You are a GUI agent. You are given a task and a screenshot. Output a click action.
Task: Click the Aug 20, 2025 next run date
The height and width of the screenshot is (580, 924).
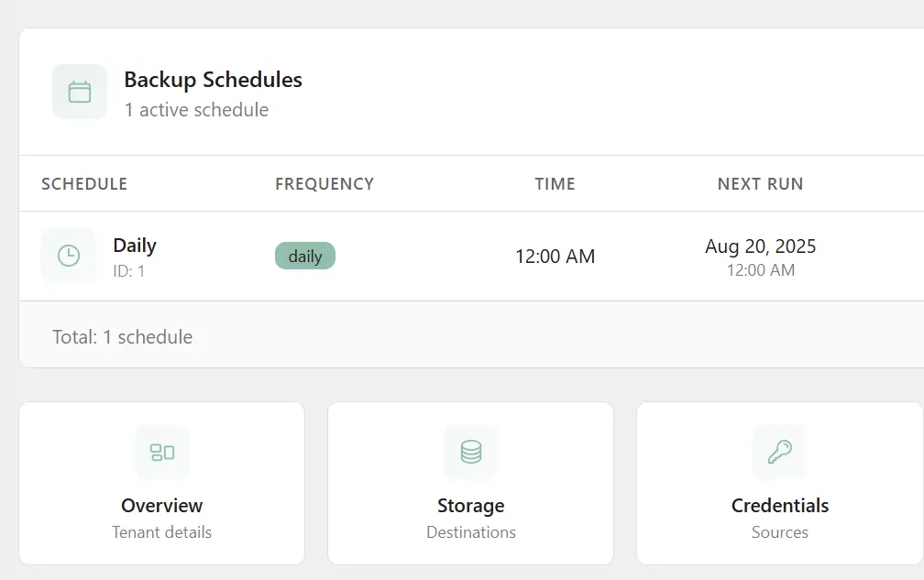tap(761, 246)
